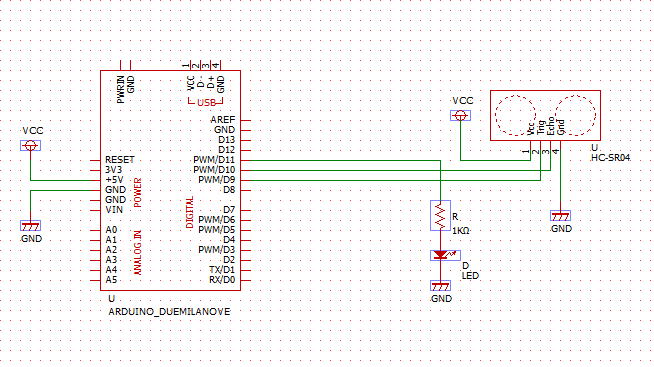
Task: Select the GND symbol left of Arduino
Action: click(30, 226)
